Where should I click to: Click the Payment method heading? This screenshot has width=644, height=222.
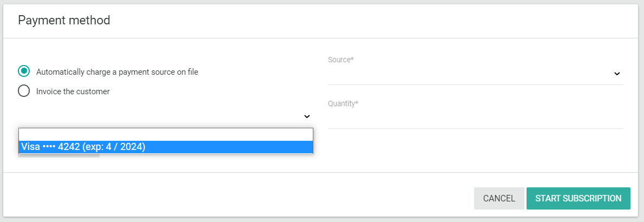[x=64, y=21]
